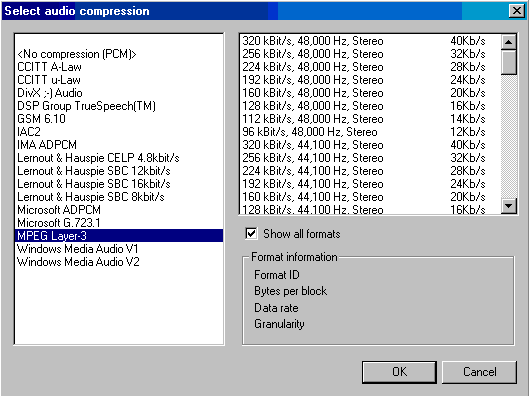Select 96 kBit/s, 48,000 Hz, Stereo
The width and height of the screenshot is (529, 396).
click(370, 132)
